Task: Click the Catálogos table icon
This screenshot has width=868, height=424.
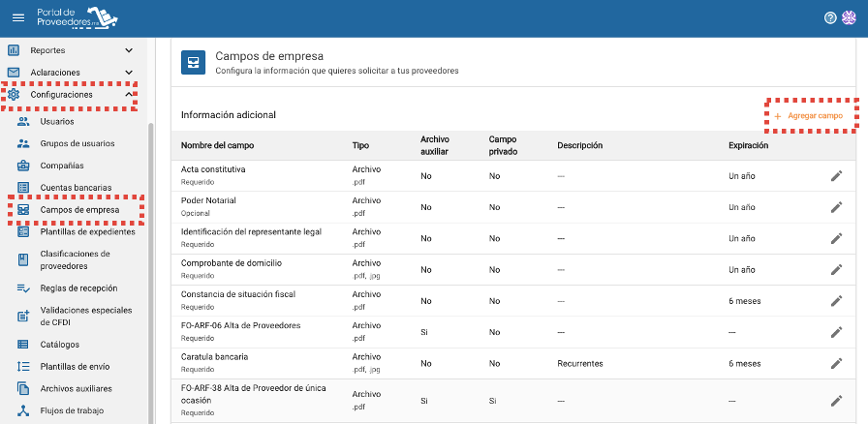Action: coord(23,345)
